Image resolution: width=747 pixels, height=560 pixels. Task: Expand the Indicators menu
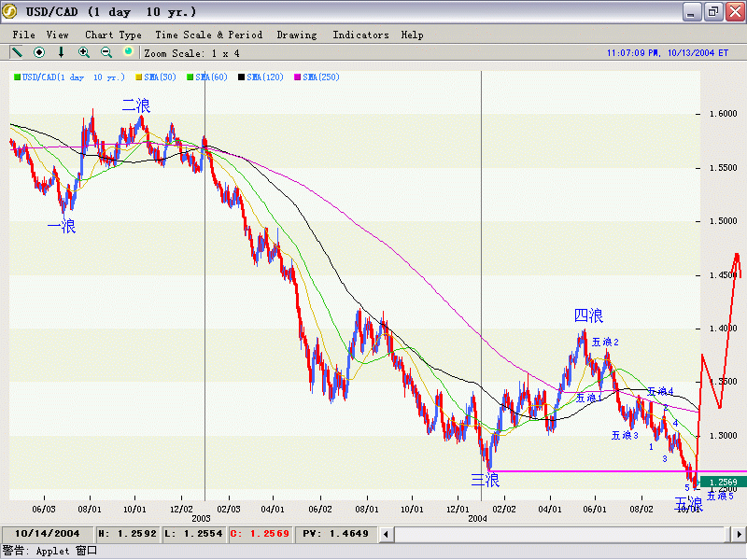tap(360, 35)
